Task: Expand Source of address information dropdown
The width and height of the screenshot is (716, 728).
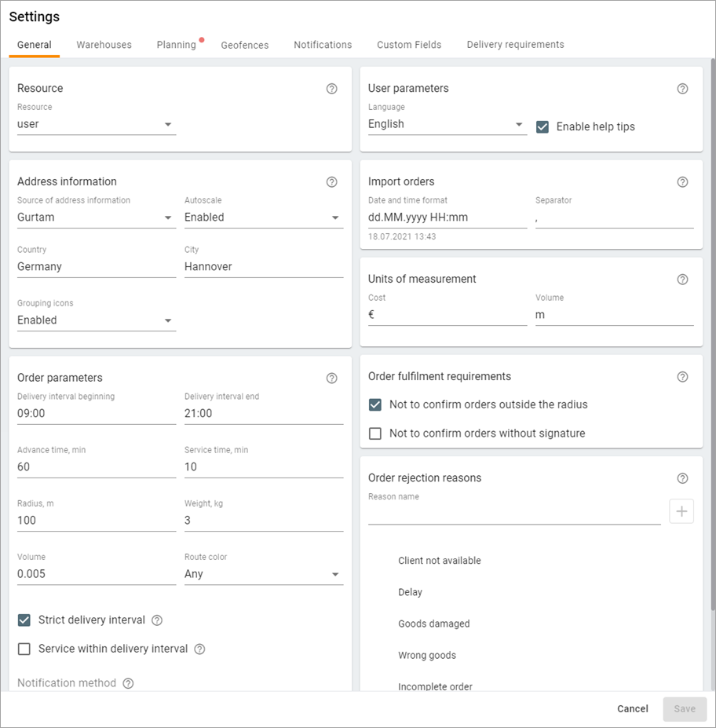Action: point(96,218)
